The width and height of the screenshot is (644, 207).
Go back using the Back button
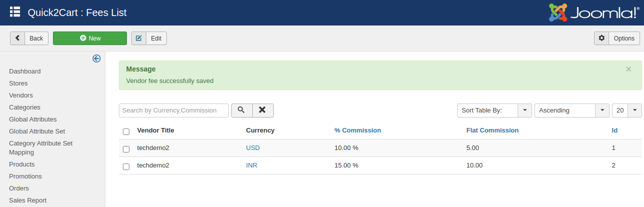point(29,38)
